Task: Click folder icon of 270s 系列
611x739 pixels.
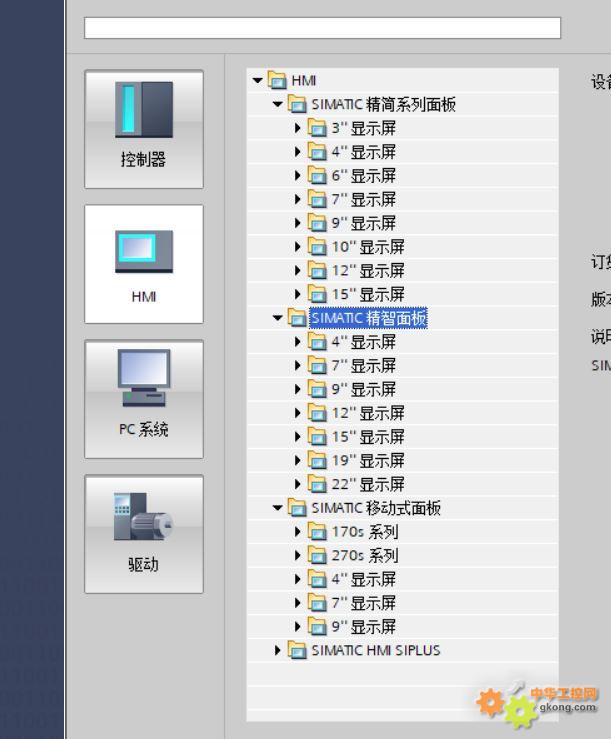Action: [317, 555]
